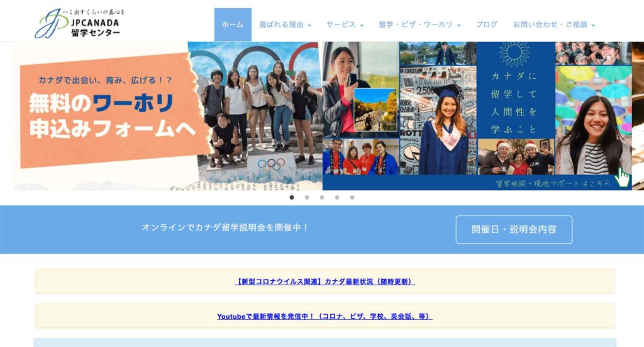Open the ブログ menu item

[x=486, y=25]
